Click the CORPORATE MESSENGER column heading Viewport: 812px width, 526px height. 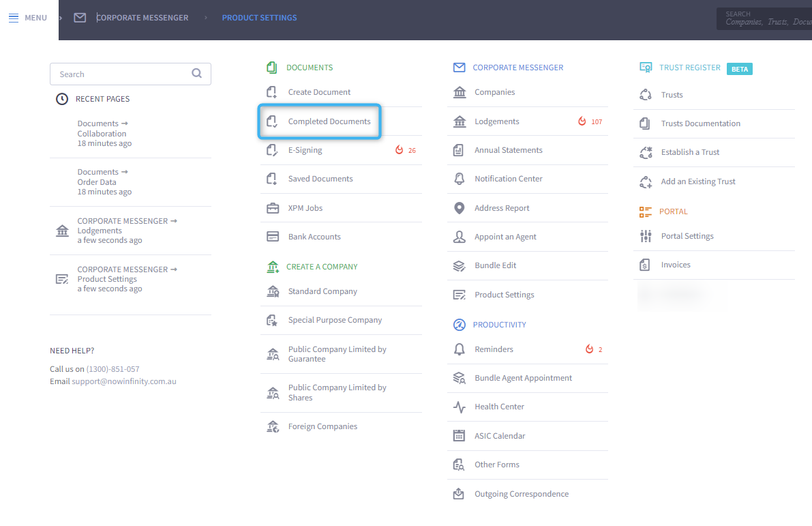pos(518,68)
